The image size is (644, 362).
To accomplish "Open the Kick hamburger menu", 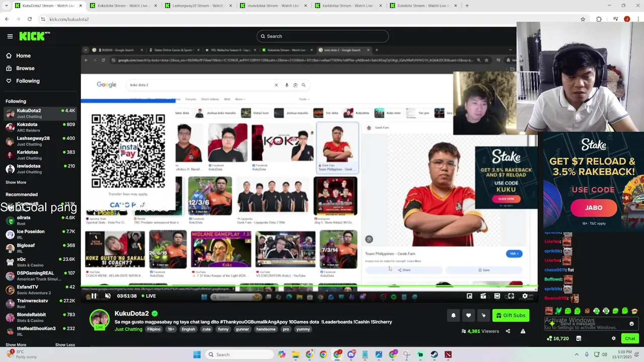I will click(10, 36).
